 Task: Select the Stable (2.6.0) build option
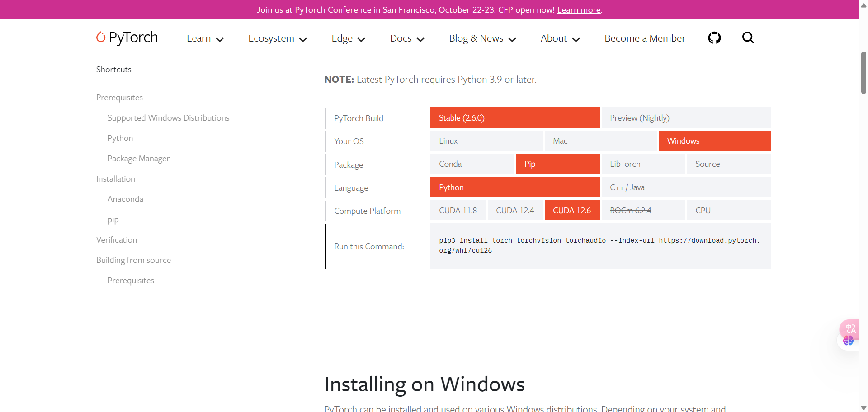point(515,117)
